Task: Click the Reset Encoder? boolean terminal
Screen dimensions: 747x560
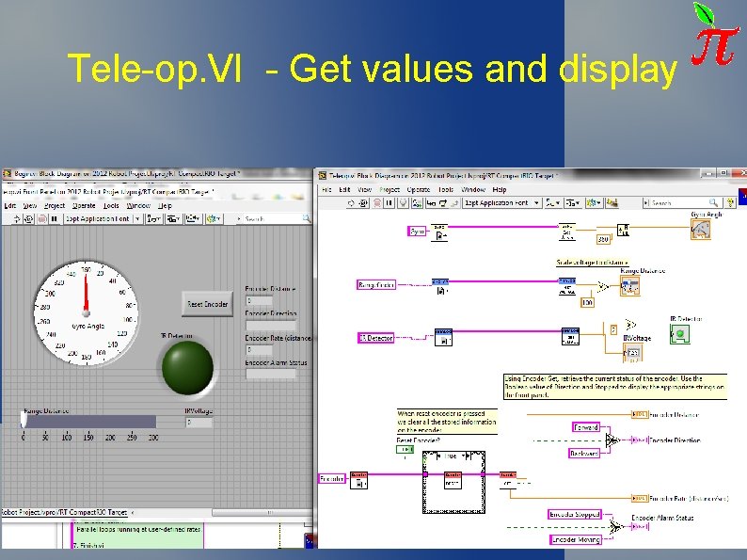Action: click(x=405, y=450)
